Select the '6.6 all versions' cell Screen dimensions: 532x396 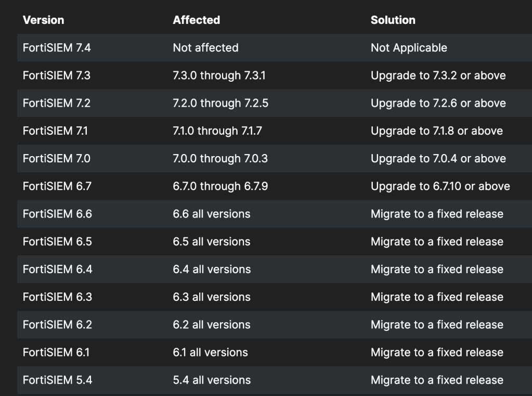click(x=211, y=214)
